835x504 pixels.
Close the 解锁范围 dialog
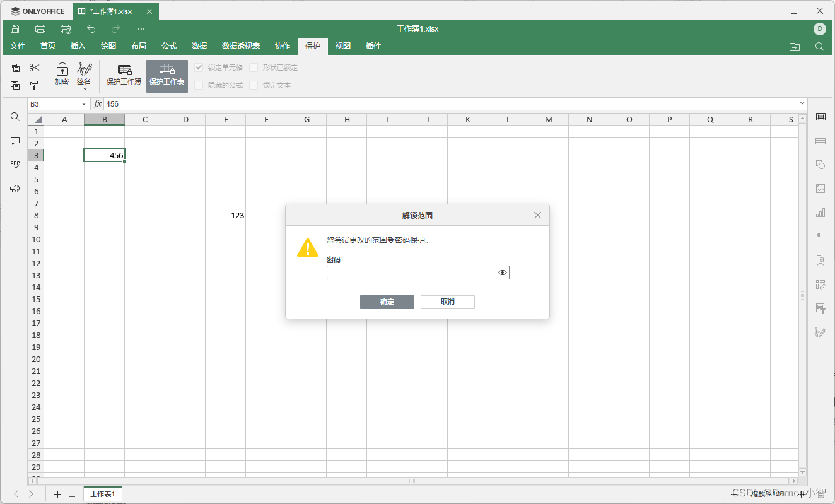click(x=537, y=215)
